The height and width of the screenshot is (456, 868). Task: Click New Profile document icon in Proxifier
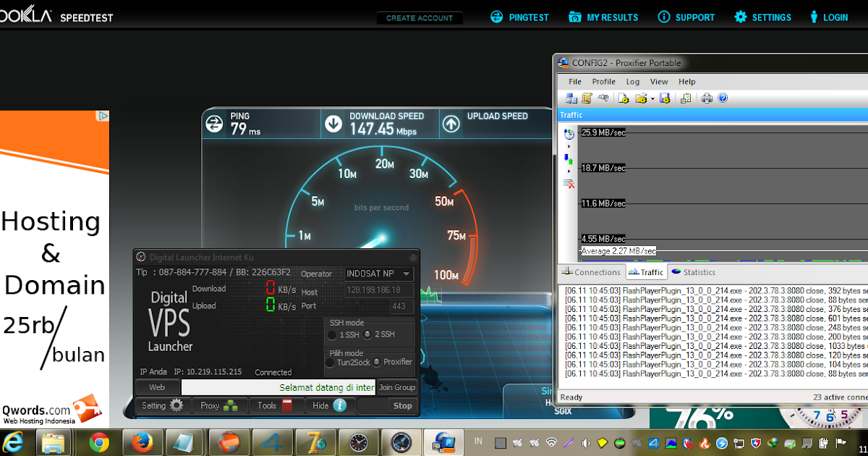coord(624,98)
